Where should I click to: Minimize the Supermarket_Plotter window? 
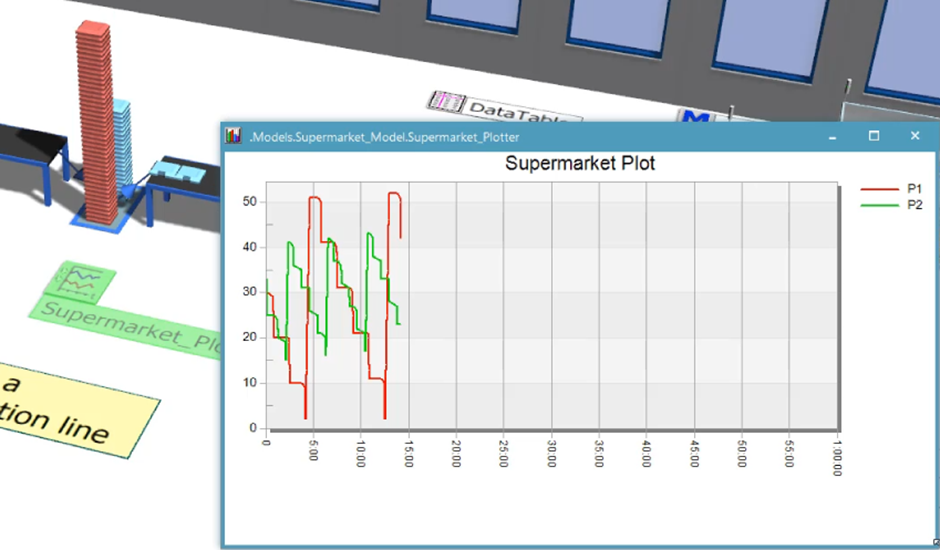tap(833, 136)
